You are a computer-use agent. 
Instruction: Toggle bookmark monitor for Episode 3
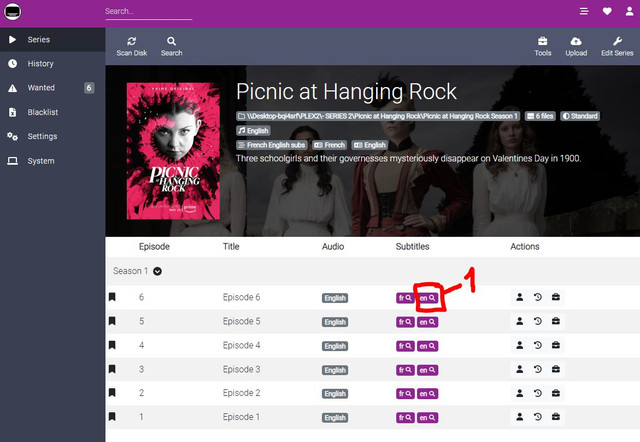(x=112, y=369)
